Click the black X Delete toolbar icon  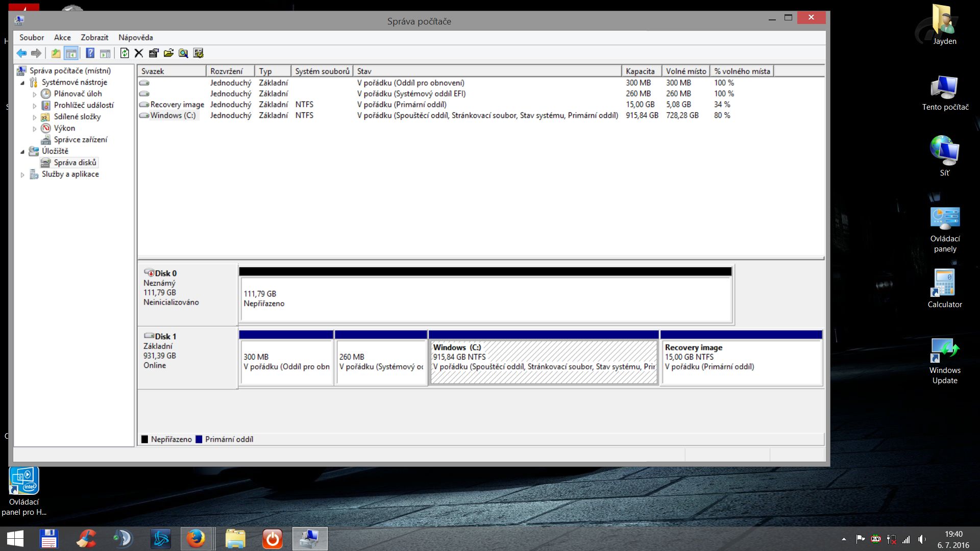click(139, 53)
